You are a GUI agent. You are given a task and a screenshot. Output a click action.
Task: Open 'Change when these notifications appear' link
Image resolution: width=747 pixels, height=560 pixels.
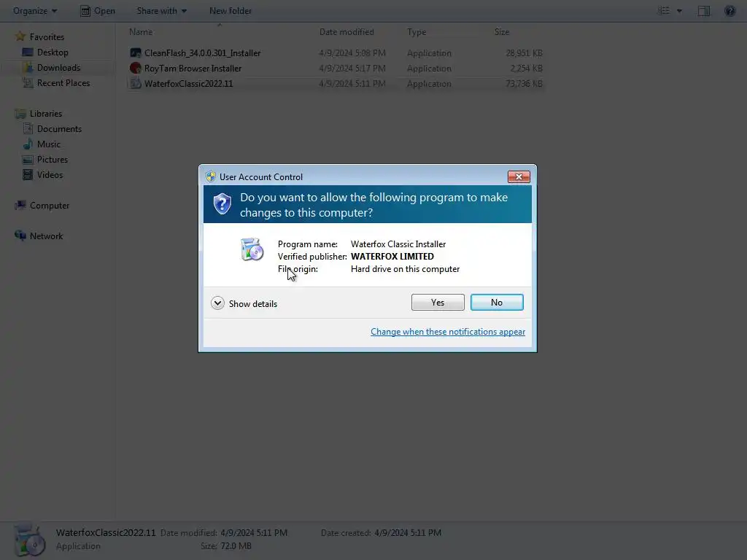tap(448, 332)
